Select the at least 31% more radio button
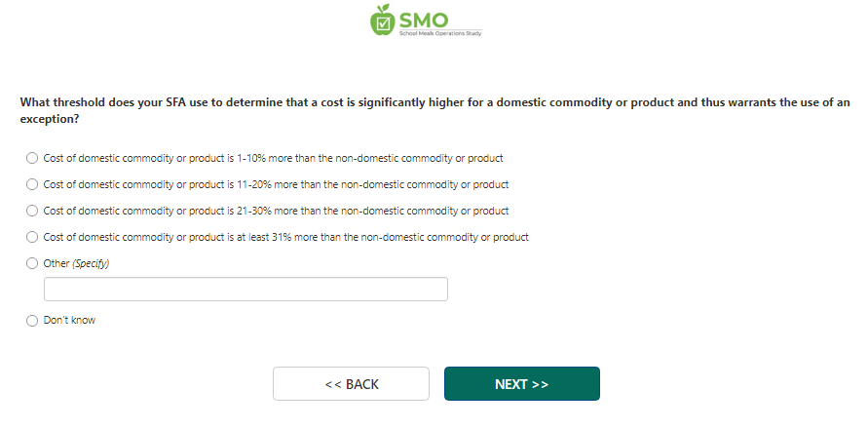This screenshot has width=868, height=428. click(31, 237)
